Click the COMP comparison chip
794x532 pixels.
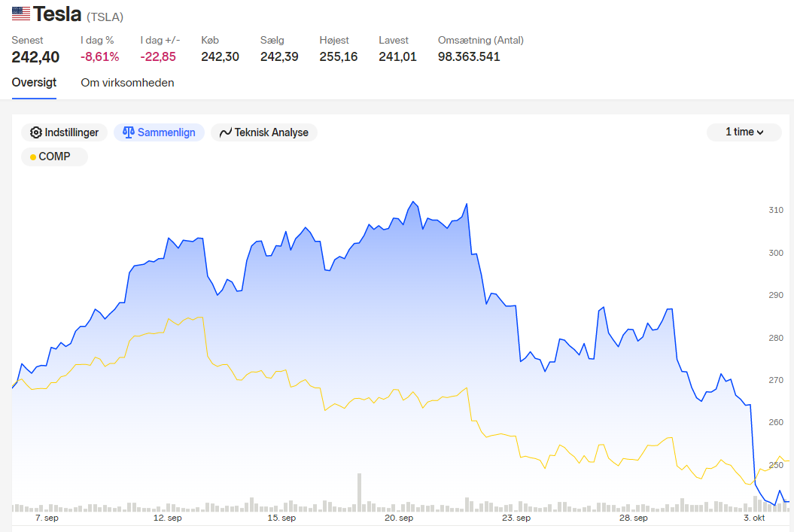coord(54,157)
